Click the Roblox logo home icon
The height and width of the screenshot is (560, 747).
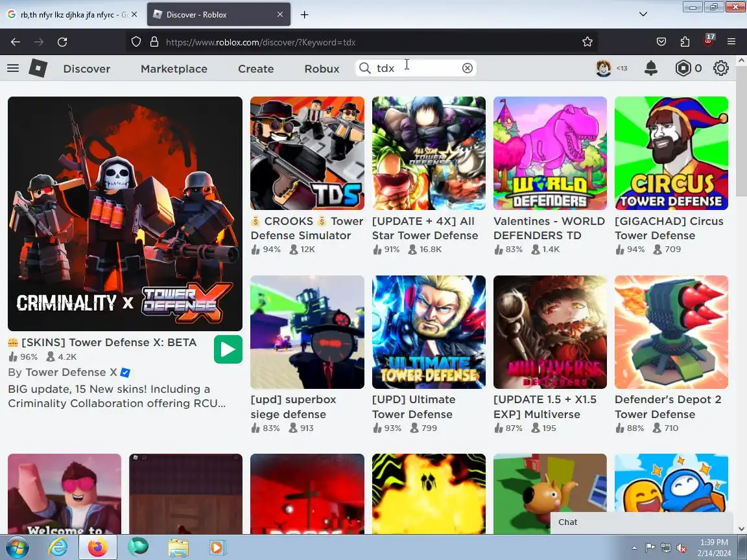tap(38, 68)
